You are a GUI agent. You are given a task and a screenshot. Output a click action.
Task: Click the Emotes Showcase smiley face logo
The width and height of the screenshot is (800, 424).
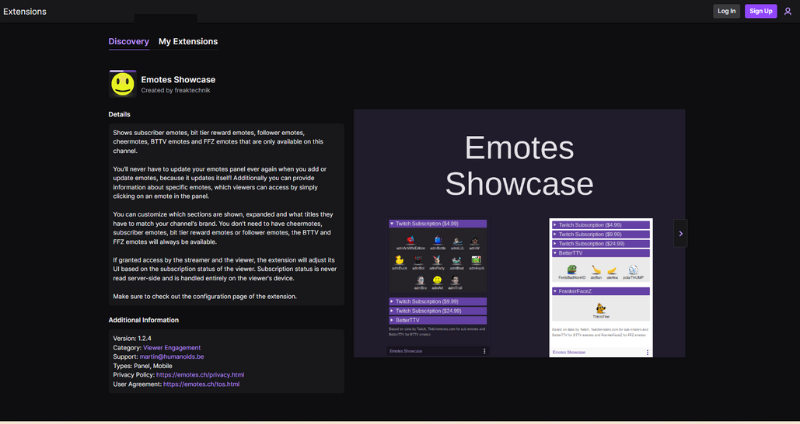[122, 84]
